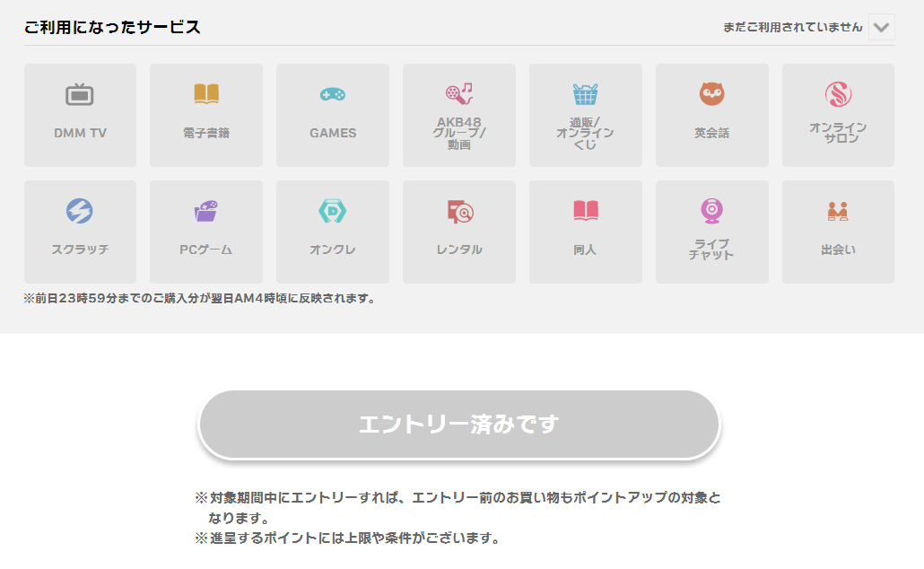
Task: Select the GAMES controller icon
Action: (x=333, y=94)
